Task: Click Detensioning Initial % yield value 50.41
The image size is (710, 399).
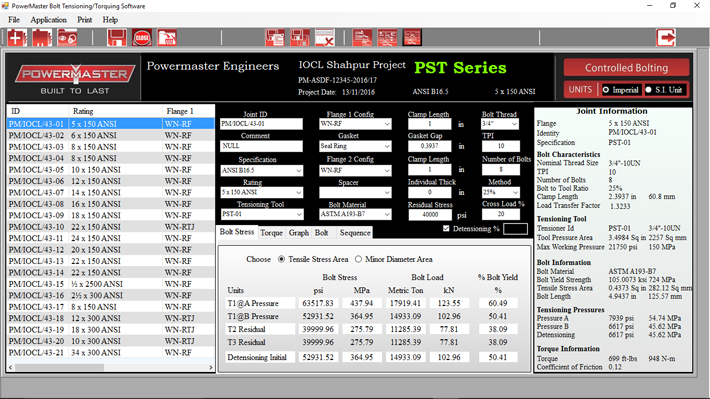Action: [x=498, y=357]
